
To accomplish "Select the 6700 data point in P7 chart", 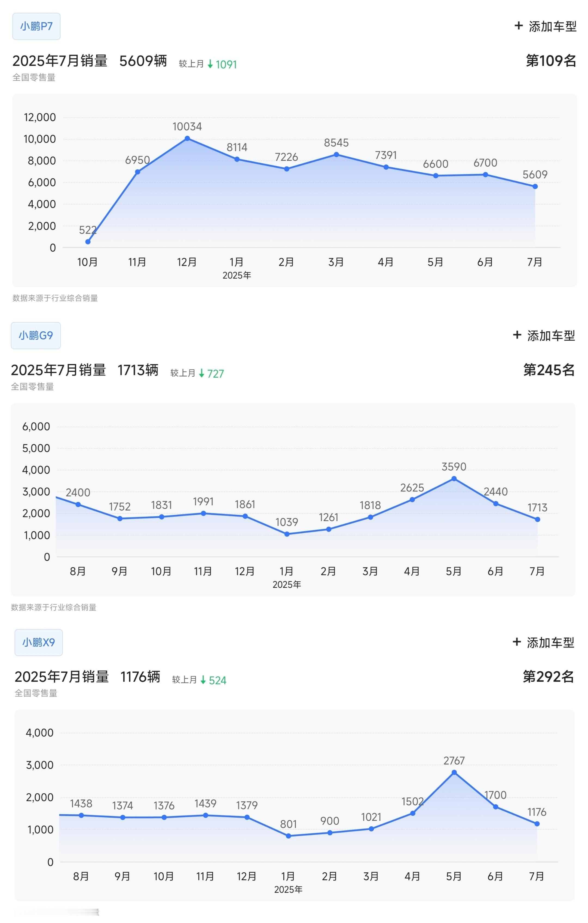I will 486,175.
